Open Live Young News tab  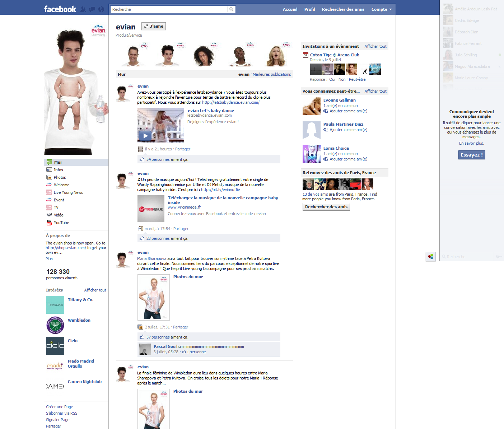(68, 192)
